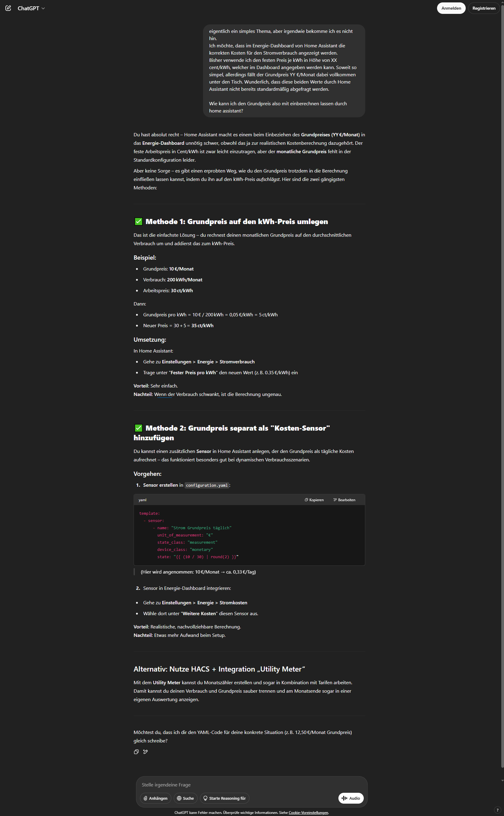Click the green checkmark next to Methode 2
The height and width of the screenshot is (816, 504).
[138, 428]
